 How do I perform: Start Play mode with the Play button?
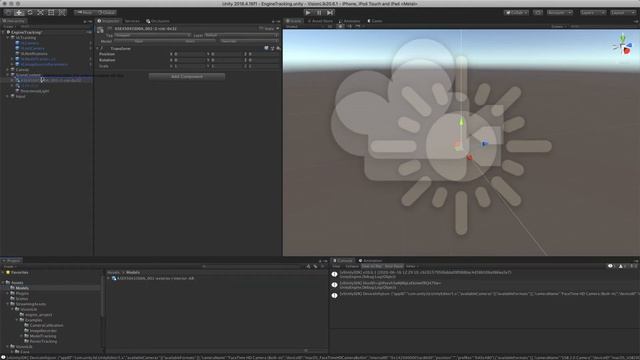pos(308,13)
